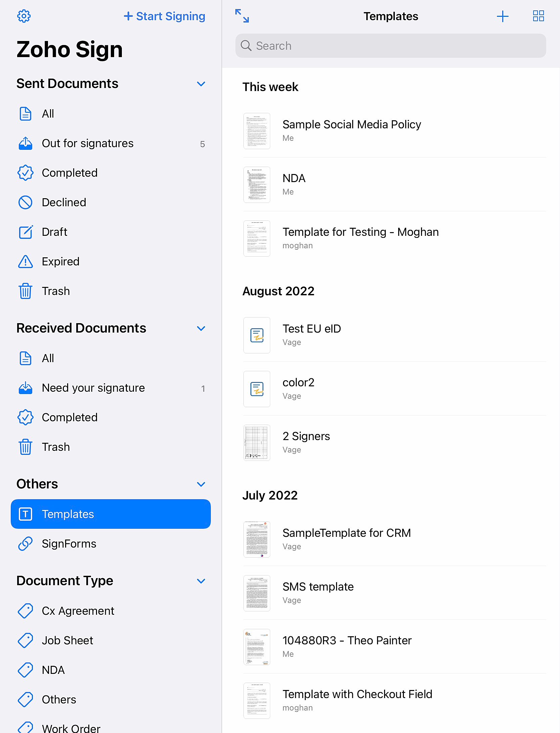Click the Received Completed checkmark badge icon

pyautogui.click(x=26, y=418)
